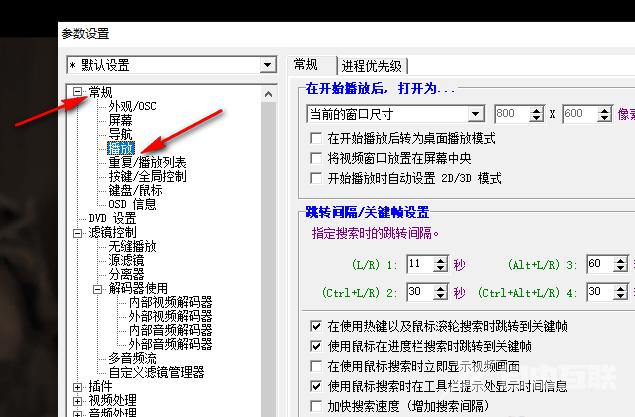Select 多音频流 tree item

tap(132, 358)
